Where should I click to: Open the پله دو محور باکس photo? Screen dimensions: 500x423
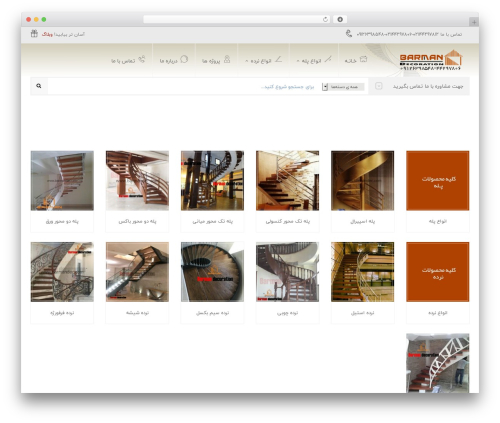click(137, 180)
